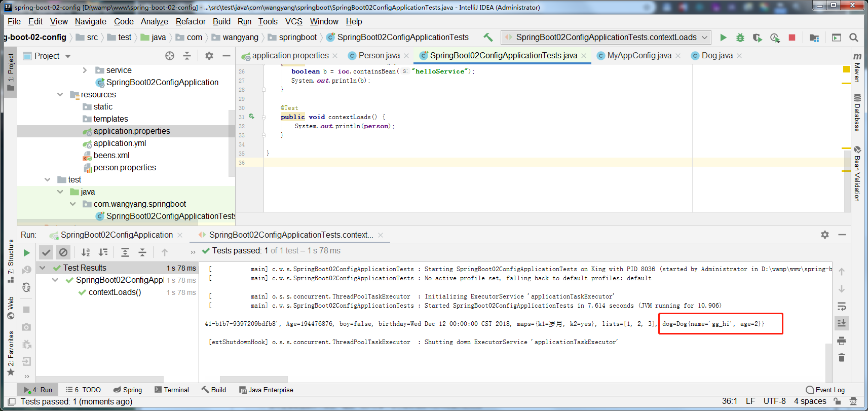Toggle scroll to end of console

[x=842, y=323]
